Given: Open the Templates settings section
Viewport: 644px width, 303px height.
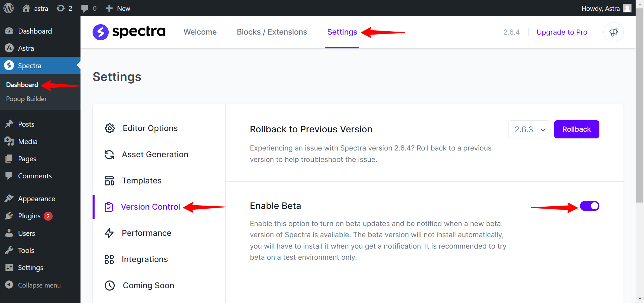Looking at the screenshot, I should [x=142, y=180].
